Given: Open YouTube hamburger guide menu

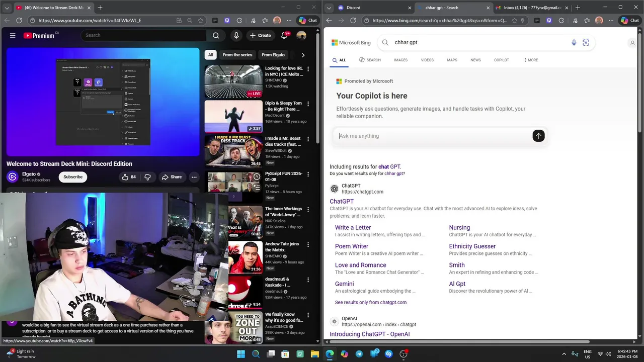Looking at the screenshot, I should 13,35.
